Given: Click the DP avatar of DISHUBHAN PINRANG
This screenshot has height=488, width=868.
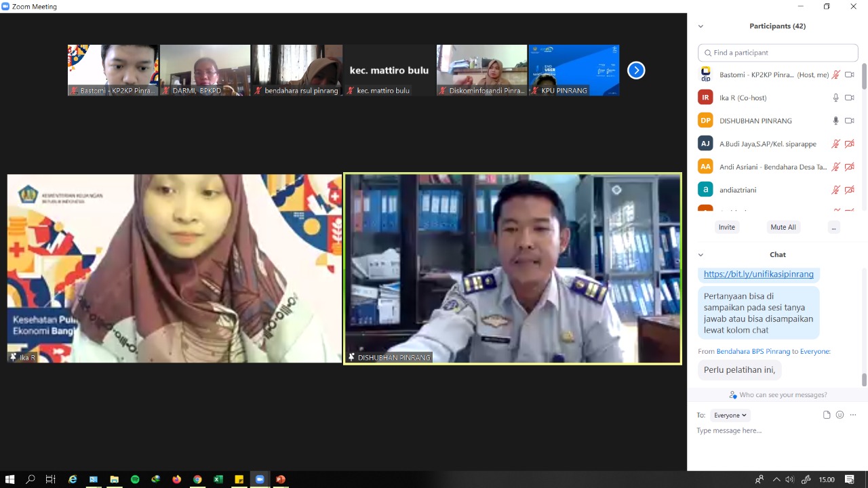Looking at the screenshot, I should [705, 121].
